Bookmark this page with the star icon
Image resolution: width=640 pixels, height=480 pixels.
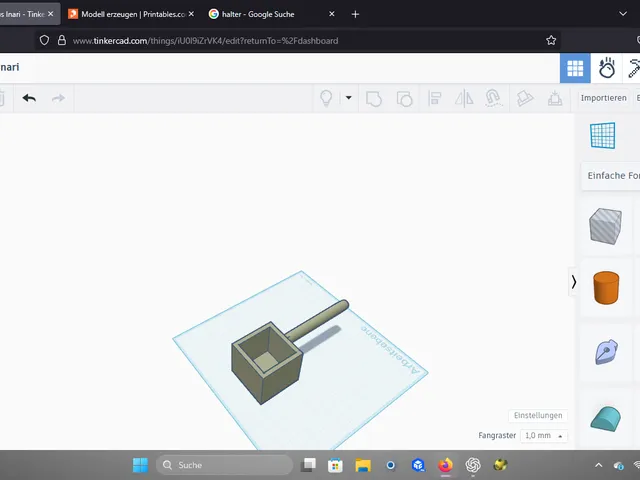click(x=551, y=40)
